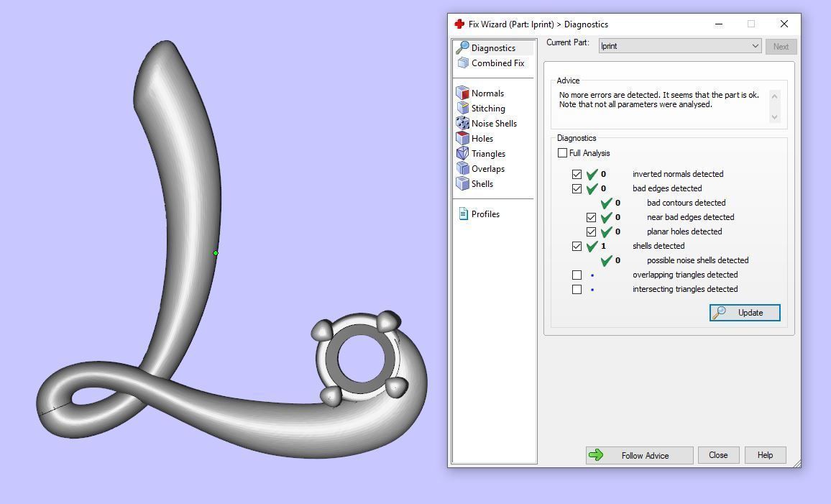831x504 pixels.
Task: Uncheck inverted normals detected checkbox
Action: point(577,174)
